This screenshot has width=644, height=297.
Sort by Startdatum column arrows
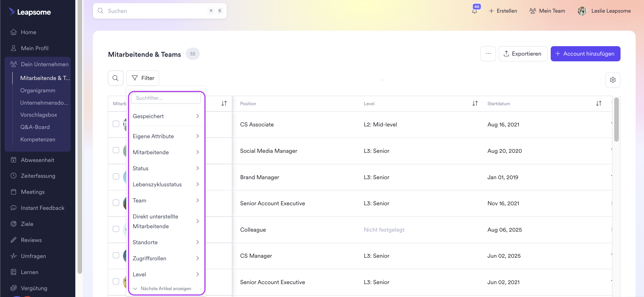598,103
